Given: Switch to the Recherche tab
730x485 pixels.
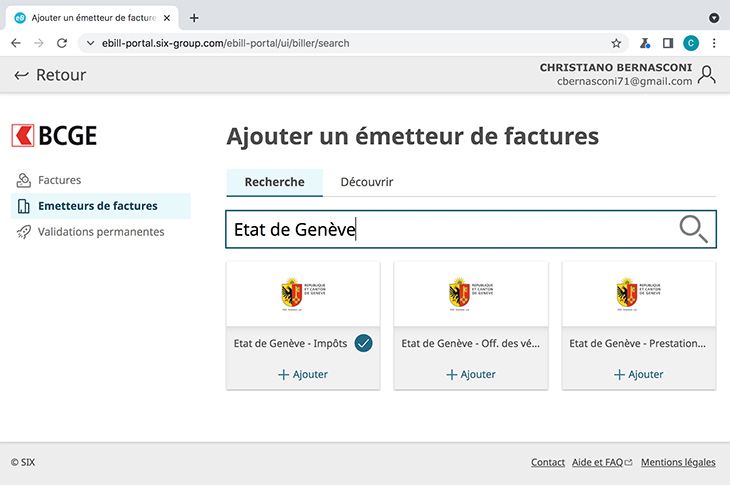Looking at the screenshot, I should pos(274,182).
